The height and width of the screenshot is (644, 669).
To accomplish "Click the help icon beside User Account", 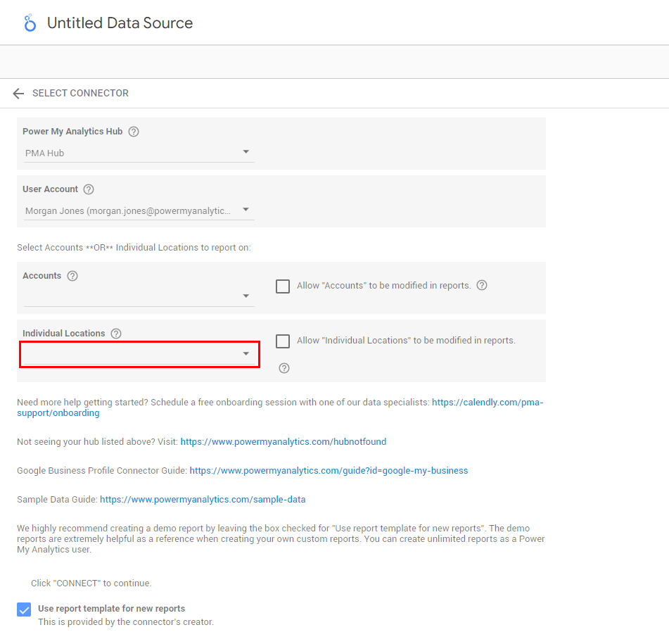I will click(89, 189).
